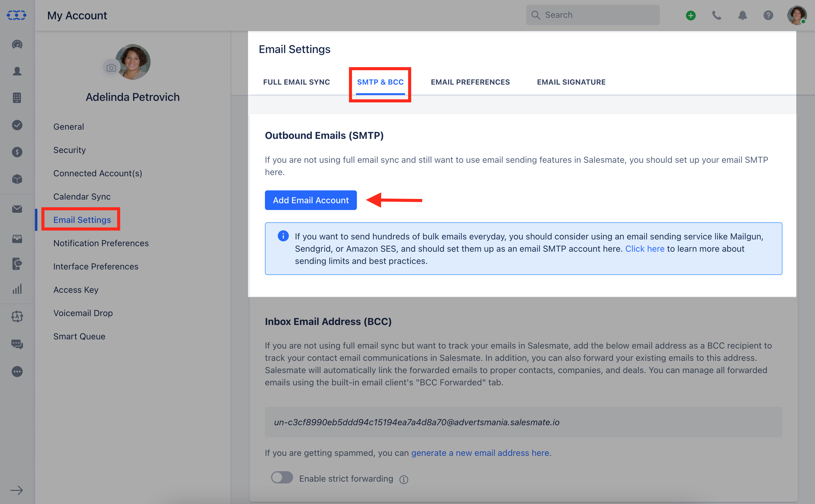Open General account settings

(69, 127)
